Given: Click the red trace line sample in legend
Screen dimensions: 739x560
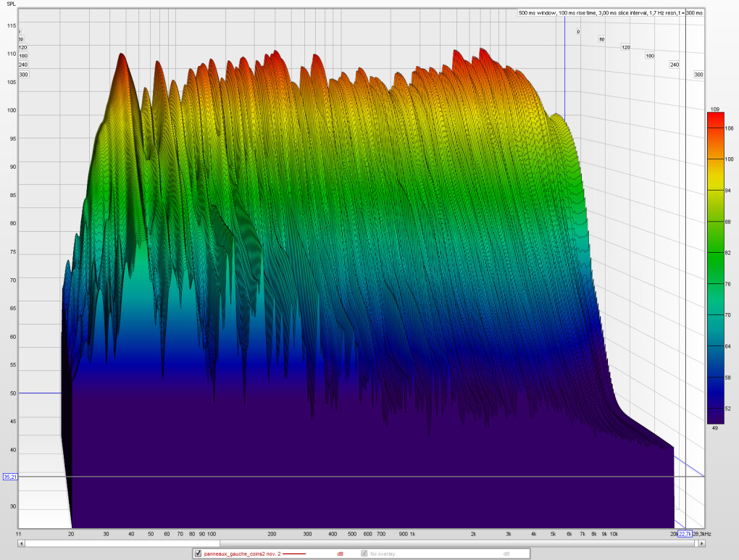Looking at the screenshot, I should point(294,554).
